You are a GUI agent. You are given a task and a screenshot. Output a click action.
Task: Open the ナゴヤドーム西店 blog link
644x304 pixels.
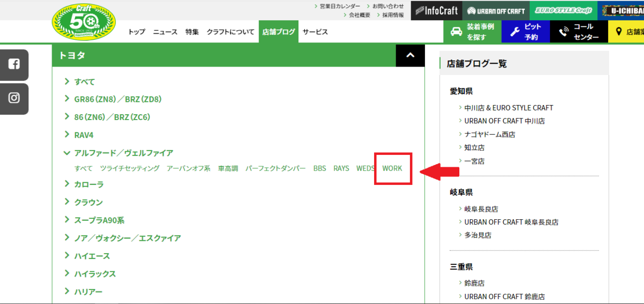(489, 134)
